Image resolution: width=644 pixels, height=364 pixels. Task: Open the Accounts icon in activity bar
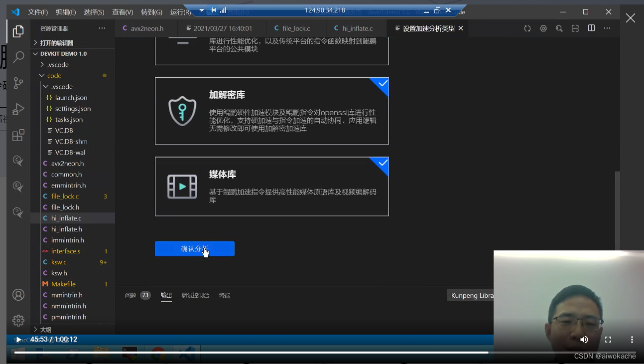[18, 295]
